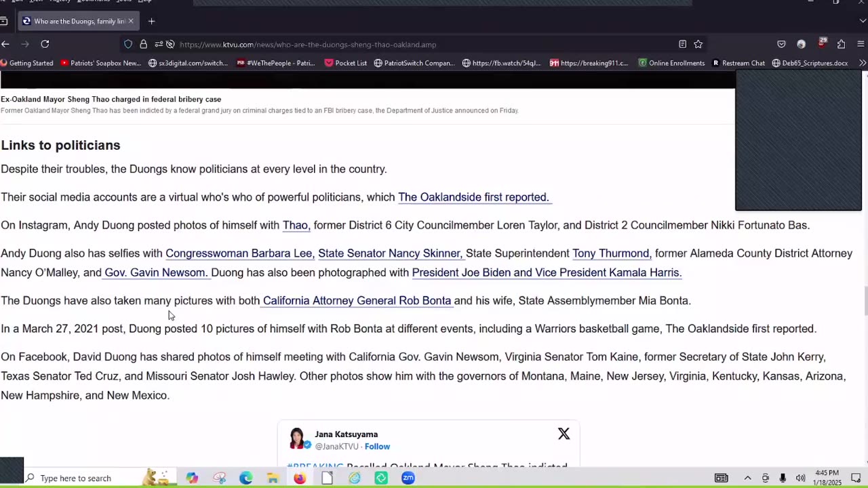Open Deb65_Scriptures.docx bookmark
Image resolution: width=868 pixels, height=488 pixels.
click(x=810, y=63)
